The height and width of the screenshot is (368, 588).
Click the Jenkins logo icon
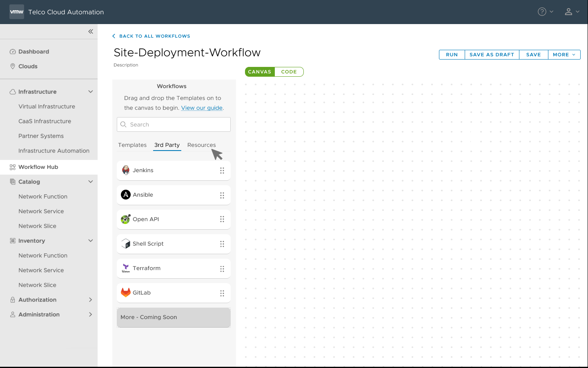point(126,171)
